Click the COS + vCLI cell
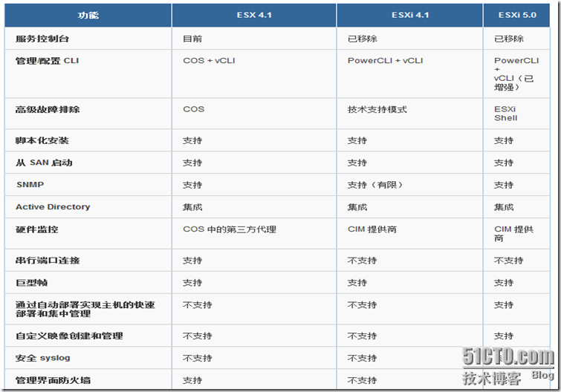561x392 pixels. (x=209, y=60)
